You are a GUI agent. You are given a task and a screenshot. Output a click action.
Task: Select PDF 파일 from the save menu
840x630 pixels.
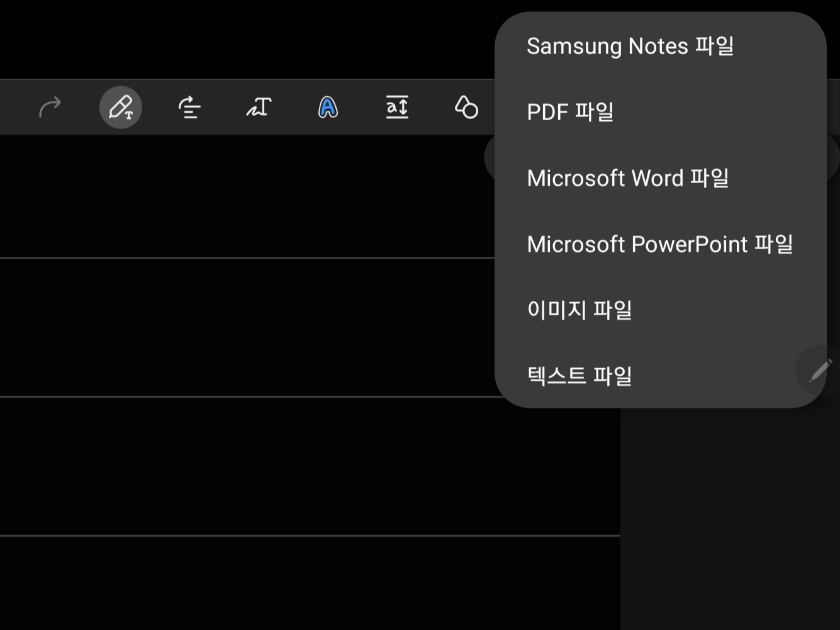click(x=570, y=112)
